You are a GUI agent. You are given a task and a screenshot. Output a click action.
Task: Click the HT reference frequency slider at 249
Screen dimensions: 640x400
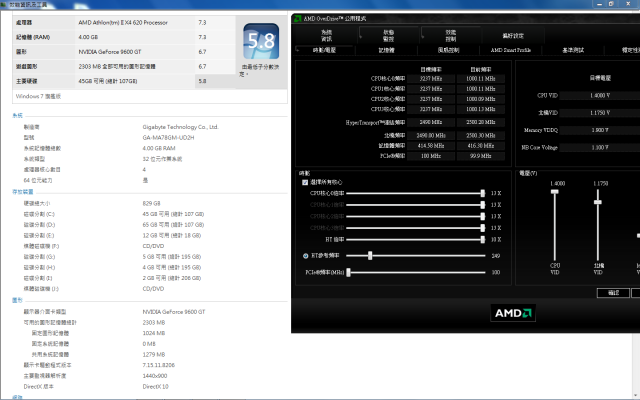coord(416,256)
